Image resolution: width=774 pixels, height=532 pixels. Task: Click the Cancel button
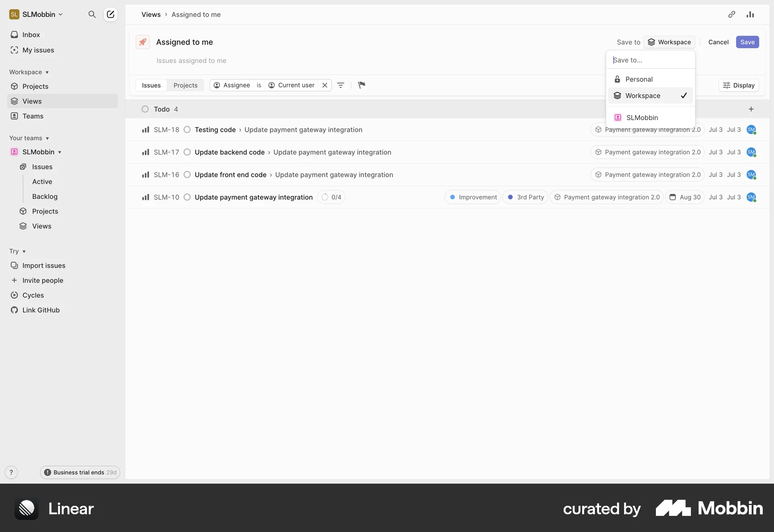point(718,42)
